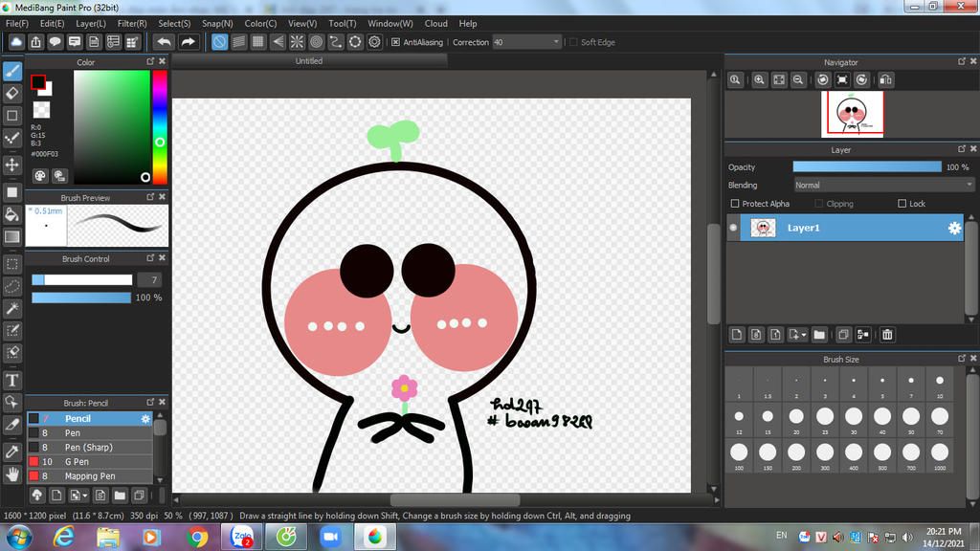Toggle the layer Lock checkbox

click(x=902, y=204)
